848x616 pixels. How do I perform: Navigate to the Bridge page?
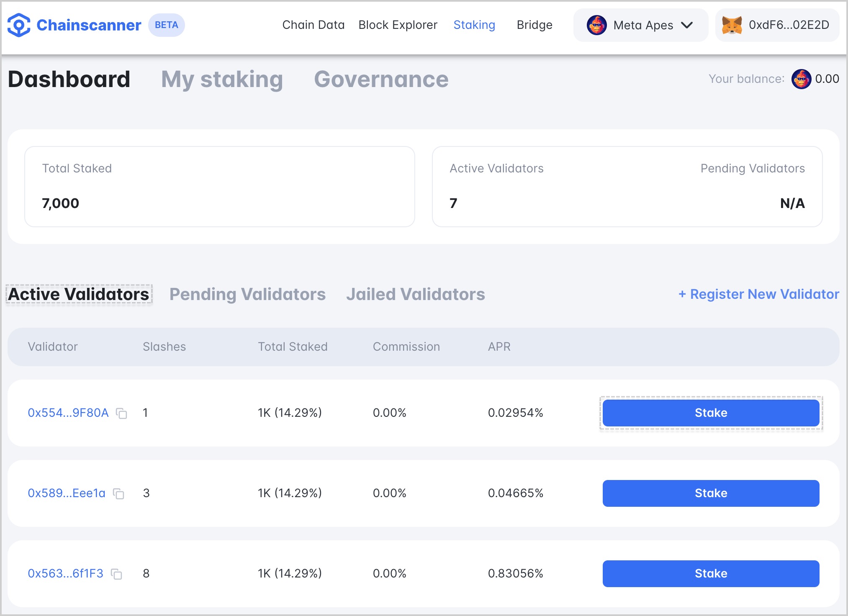click(x=534, y=25)
